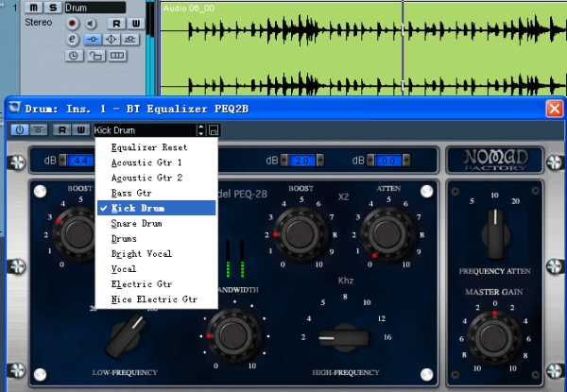Toggle Read automation R on Drum track
The image size is (567, 392).
(x=116, y=24)
